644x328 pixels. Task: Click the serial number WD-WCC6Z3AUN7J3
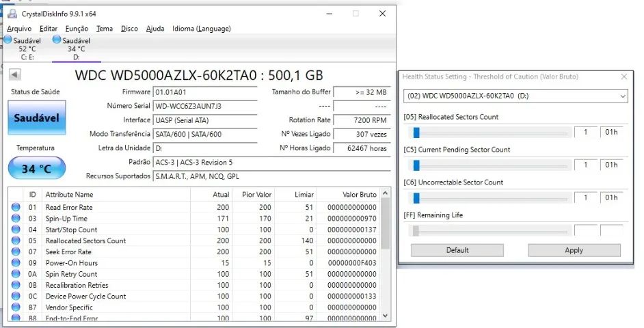205,107
